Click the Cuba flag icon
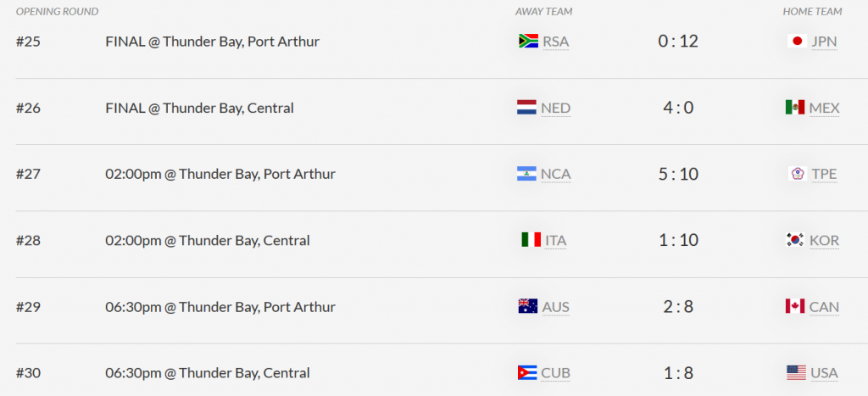The height and width of the screenshot is (396, 868). [527, 373]
